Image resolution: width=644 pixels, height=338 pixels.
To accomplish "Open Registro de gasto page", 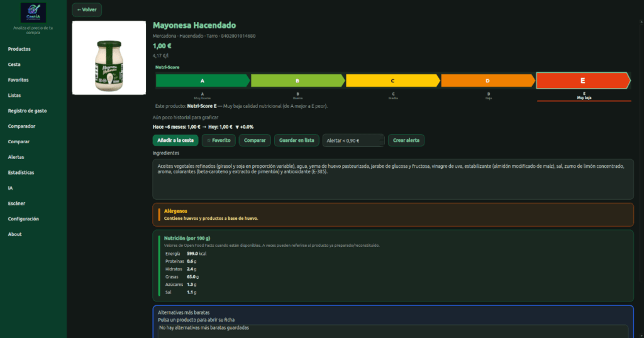I will click(x=27, y=111).
